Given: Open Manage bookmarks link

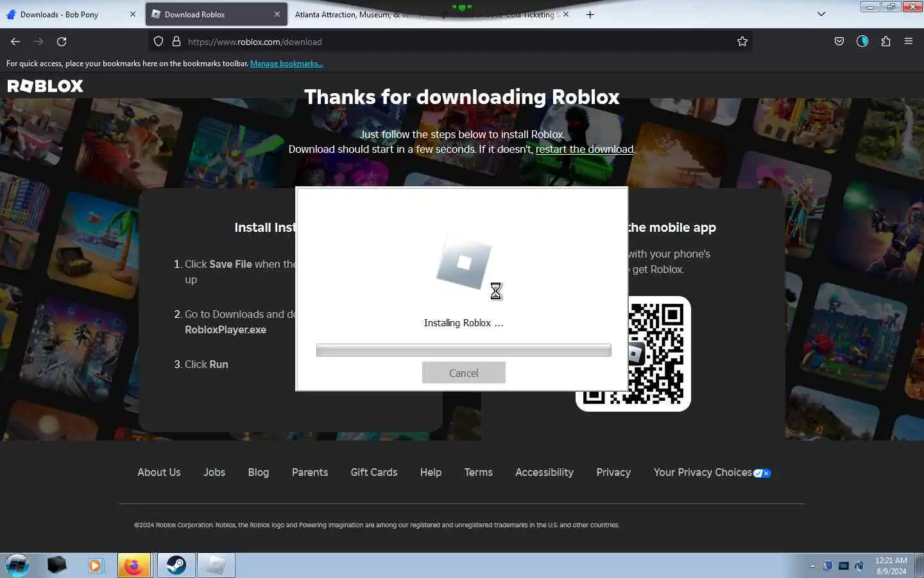Looking at the screenshot, I should coord(286,64).
